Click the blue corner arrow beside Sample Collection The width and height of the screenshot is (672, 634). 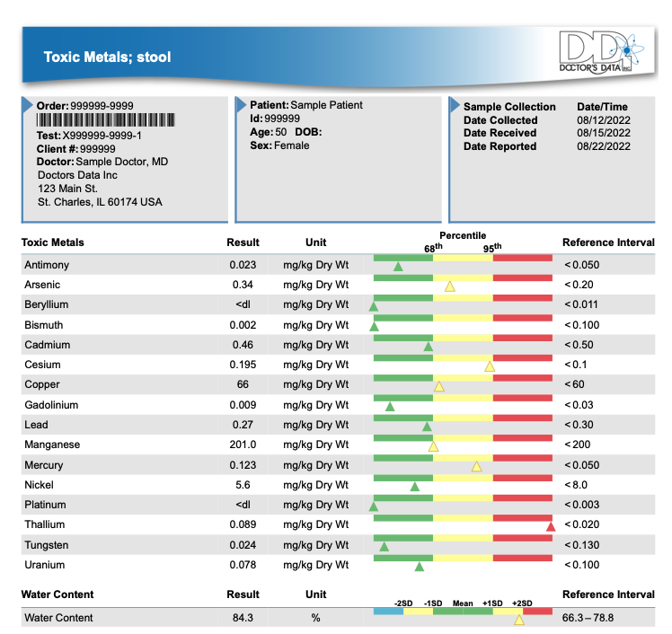click(x=454, y=105)
